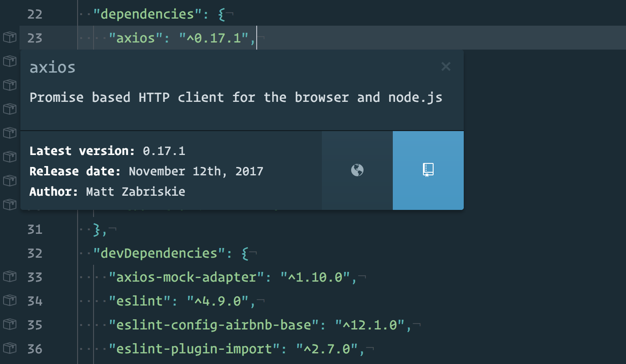Click package icon beside line 36
This screenshot has height=364, width=626.
point(10,349)
